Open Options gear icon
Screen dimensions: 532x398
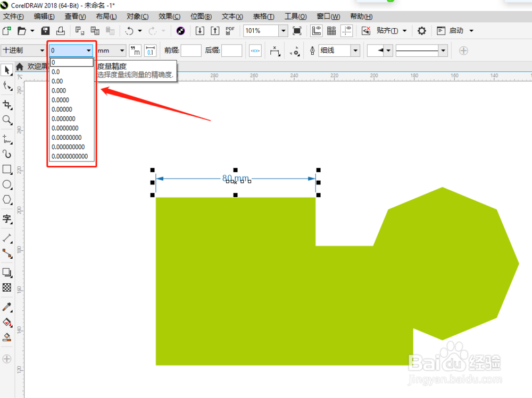click(421, 31)
